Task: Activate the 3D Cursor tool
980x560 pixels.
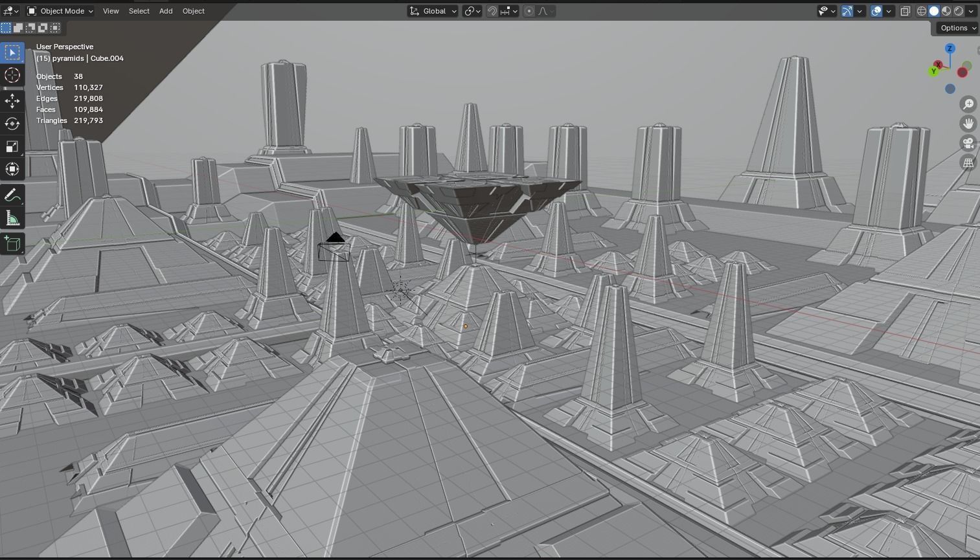Action: [x=12, y=75]
